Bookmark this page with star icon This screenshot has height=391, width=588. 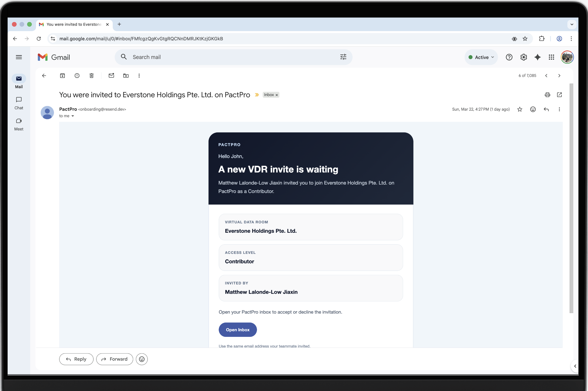[x=525, y=39]
